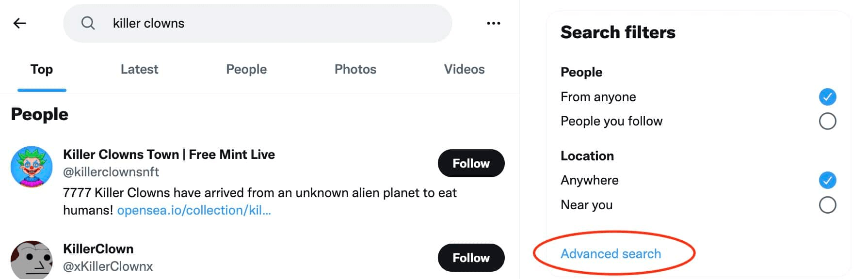Click the Killer Clowns Town profile avatar
868x279 pixels.
pyautogui.click(x=31, y=167)
